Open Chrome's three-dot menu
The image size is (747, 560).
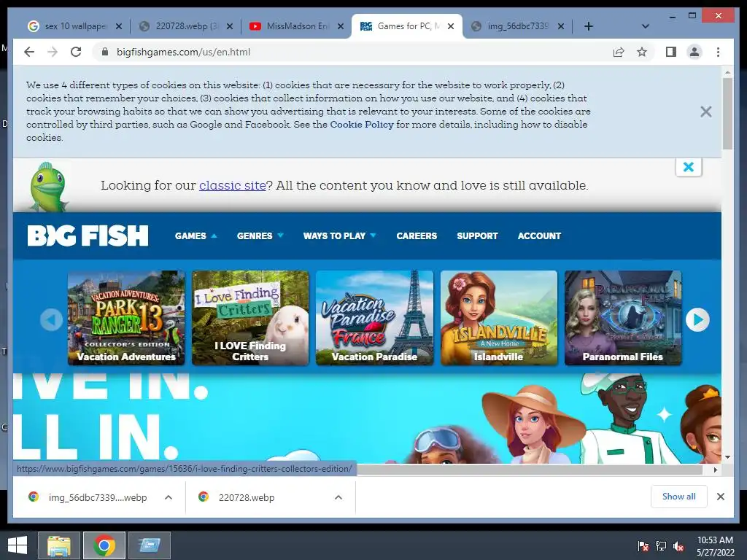tap(718, 52)
